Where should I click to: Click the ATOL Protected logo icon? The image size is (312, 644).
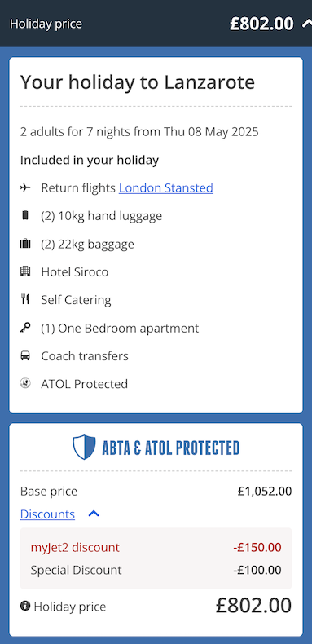point(25,384)
